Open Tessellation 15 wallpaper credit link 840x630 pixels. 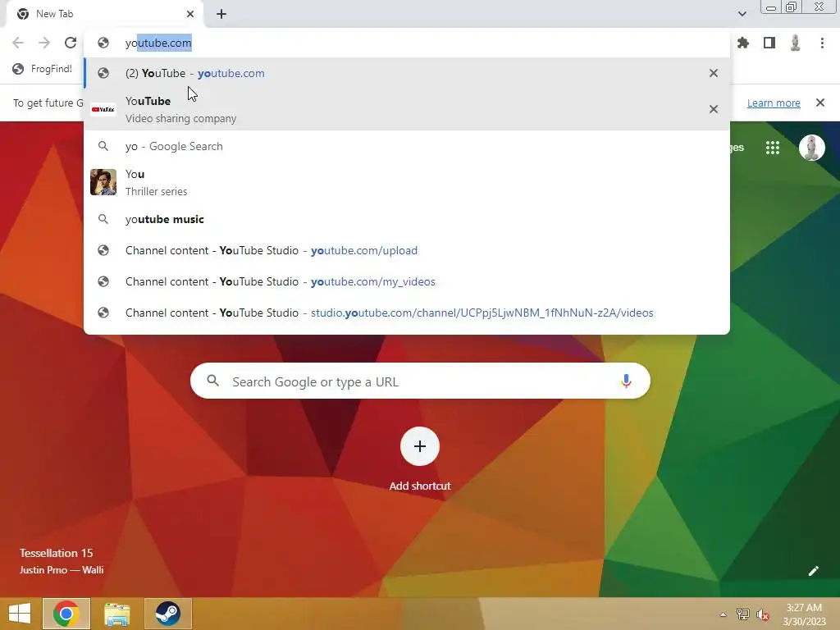[57, 553]
